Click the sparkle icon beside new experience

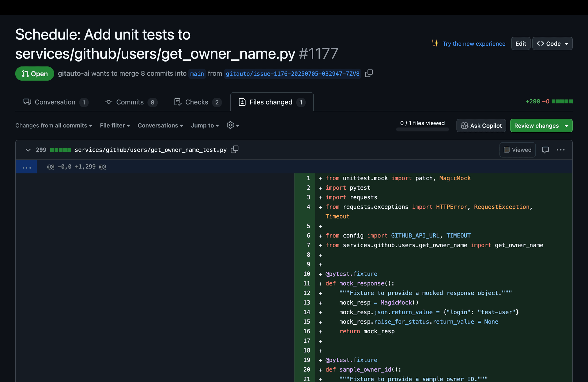435,43
